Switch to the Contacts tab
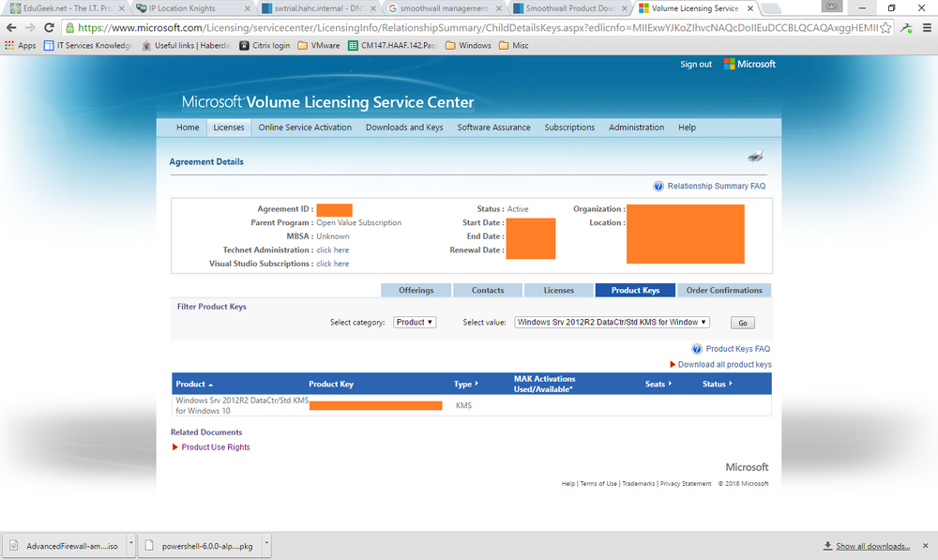Image resolution: width=938 pixels, height=560 pixels. [488, 290]
